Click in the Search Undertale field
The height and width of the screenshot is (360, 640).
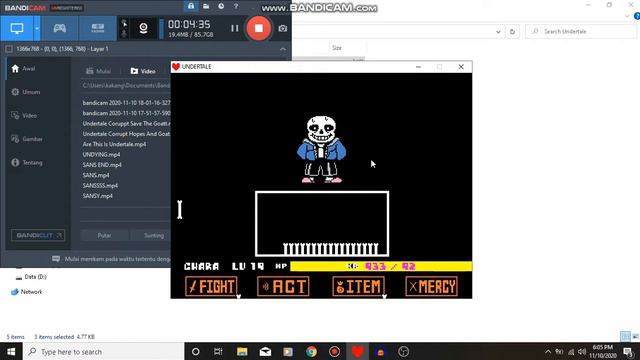tap(581, 31)
